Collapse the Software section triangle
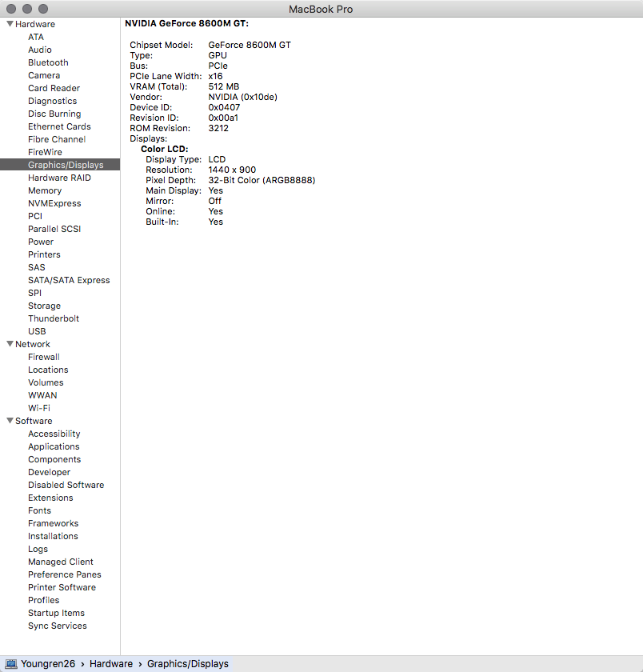The image size is (643, 672). point(10,421)
